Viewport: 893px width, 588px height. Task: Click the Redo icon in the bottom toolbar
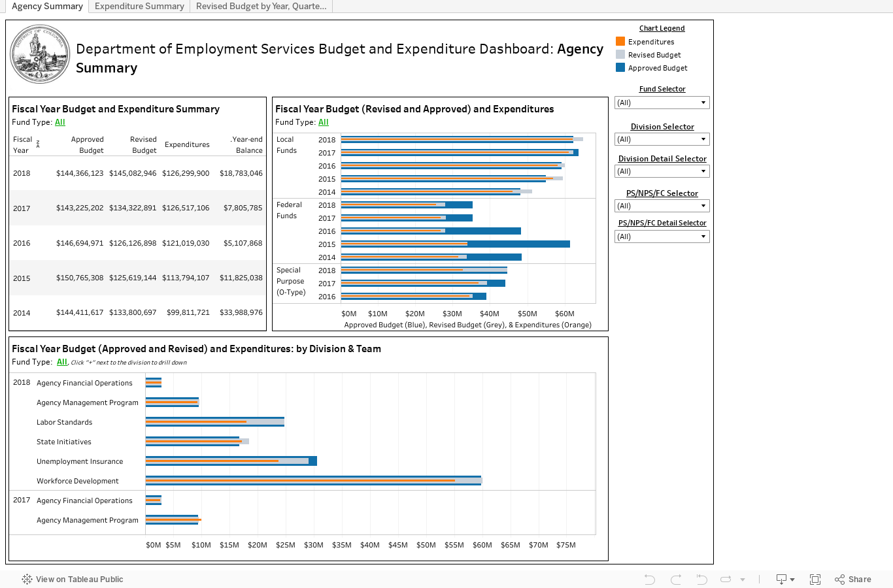coord(676,579)
